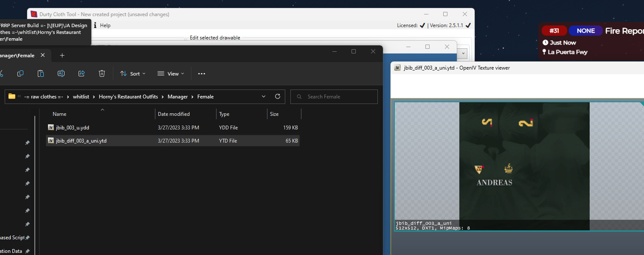Click the Durty Cloth Tool title bar icon

point(34,14)
